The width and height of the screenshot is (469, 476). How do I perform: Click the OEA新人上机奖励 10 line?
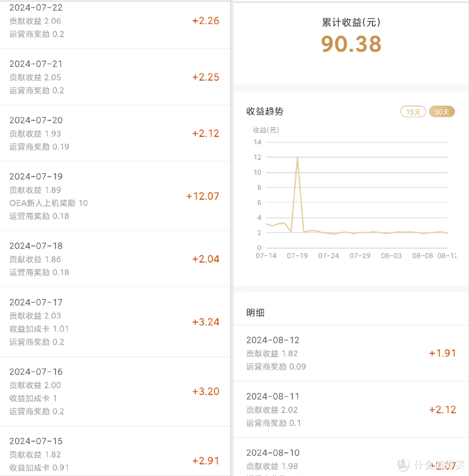click(x=49, y=203)
